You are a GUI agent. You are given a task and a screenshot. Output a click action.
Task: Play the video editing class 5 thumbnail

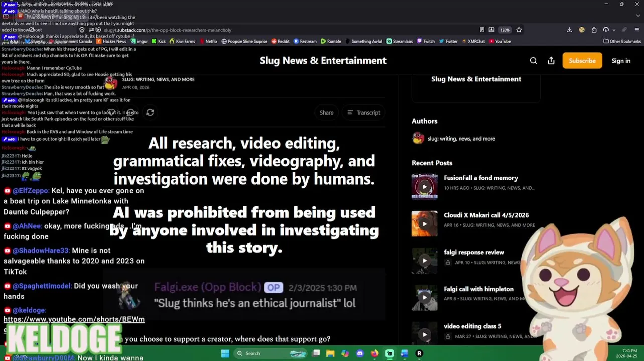pos(424,334)
